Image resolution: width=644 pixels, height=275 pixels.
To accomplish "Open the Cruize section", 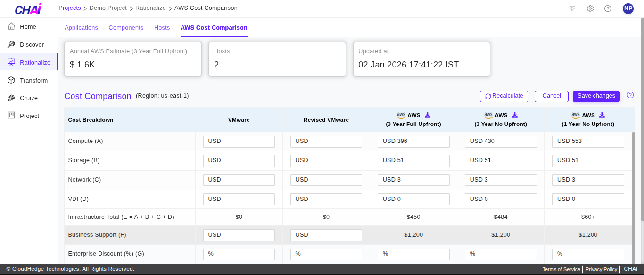I will (29, 98).
